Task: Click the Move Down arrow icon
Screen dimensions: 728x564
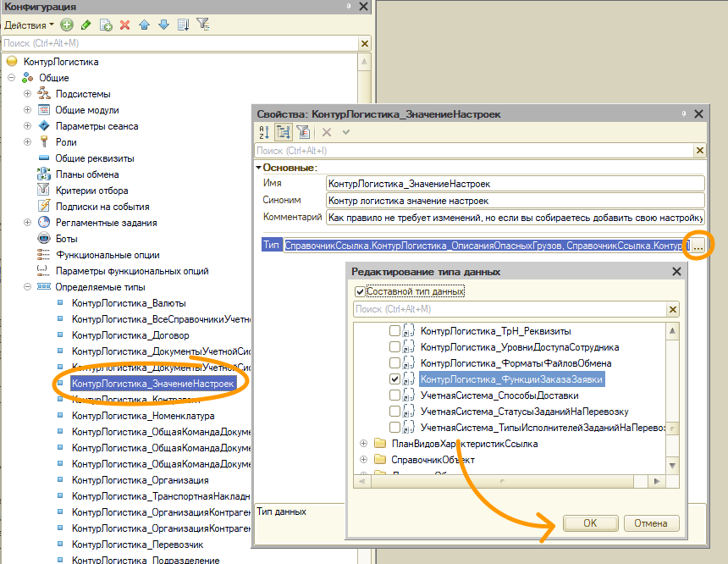Action: coord(163,25)
